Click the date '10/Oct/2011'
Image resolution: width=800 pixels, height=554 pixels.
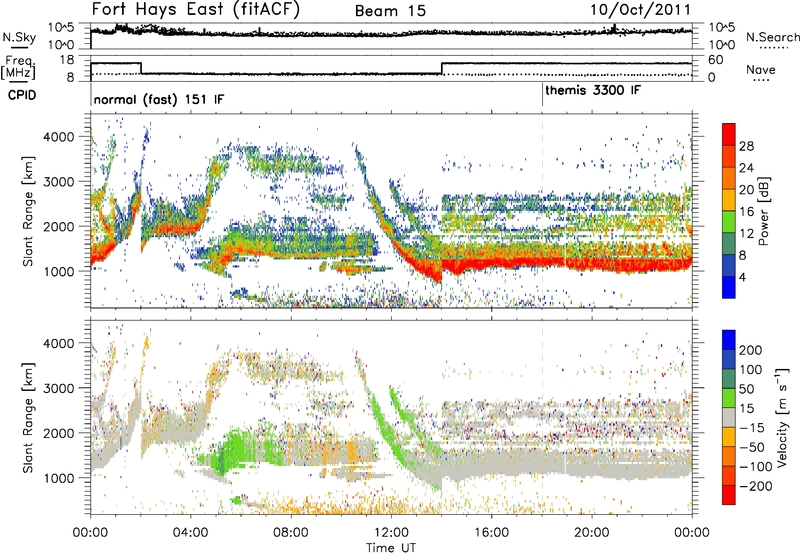640,10
